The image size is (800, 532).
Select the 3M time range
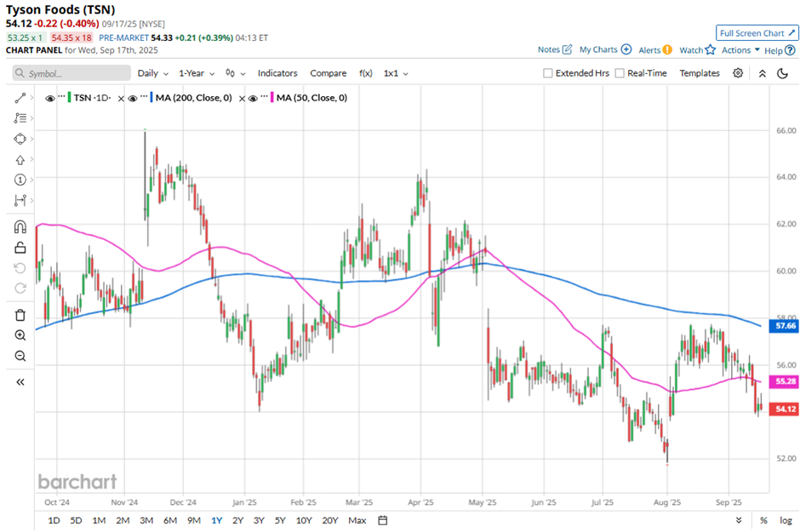146,520
